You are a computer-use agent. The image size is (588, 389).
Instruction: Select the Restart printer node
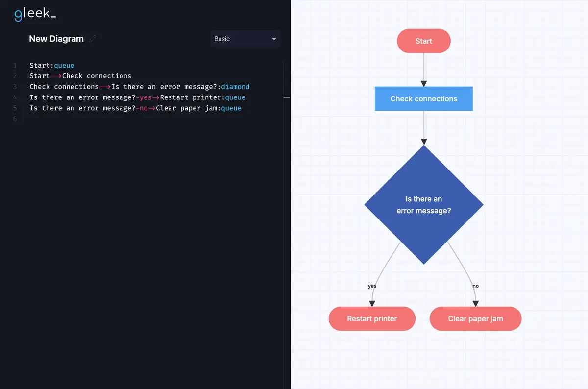(372, 319)
